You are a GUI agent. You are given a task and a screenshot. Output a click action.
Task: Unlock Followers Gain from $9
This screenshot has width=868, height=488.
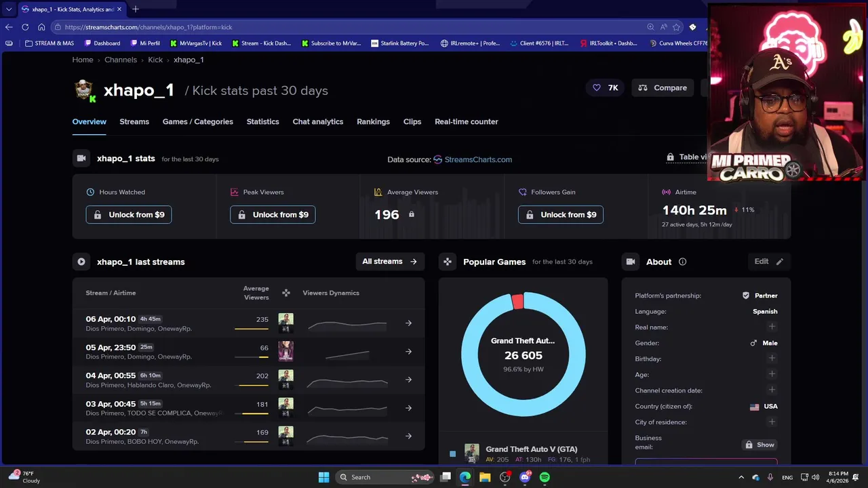tap(561, 215)
